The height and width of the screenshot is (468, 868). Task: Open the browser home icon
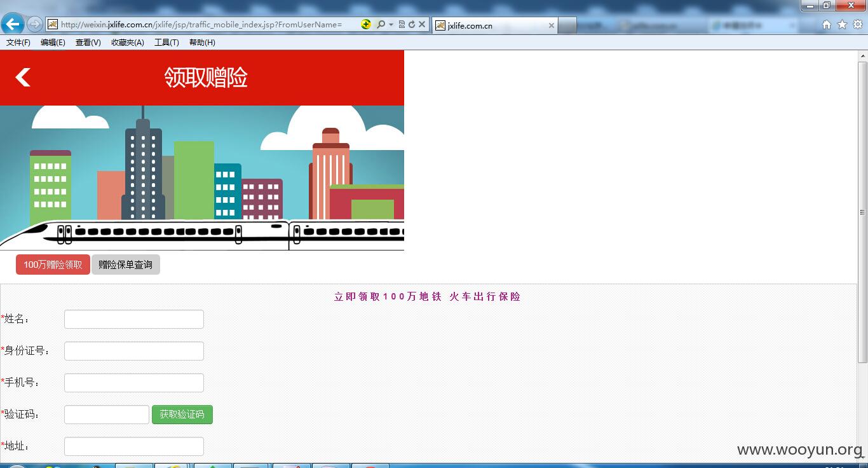pos(827,25)
